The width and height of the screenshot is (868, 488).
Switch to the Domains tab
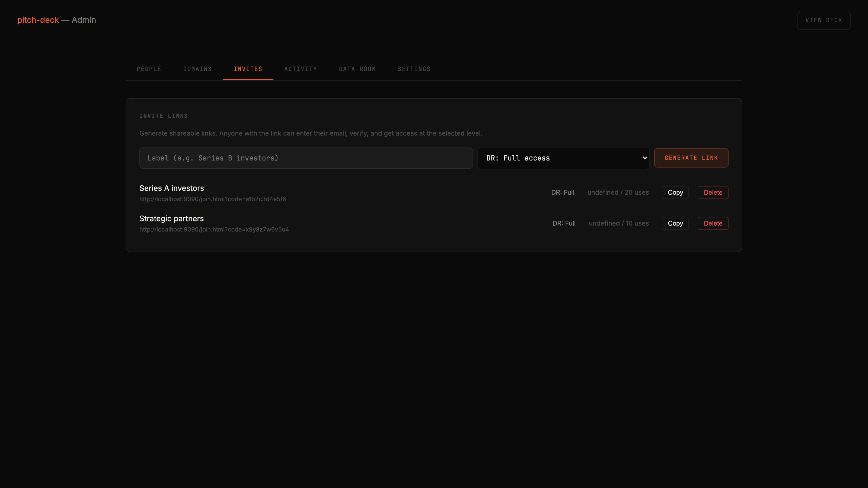click(197, 69)
